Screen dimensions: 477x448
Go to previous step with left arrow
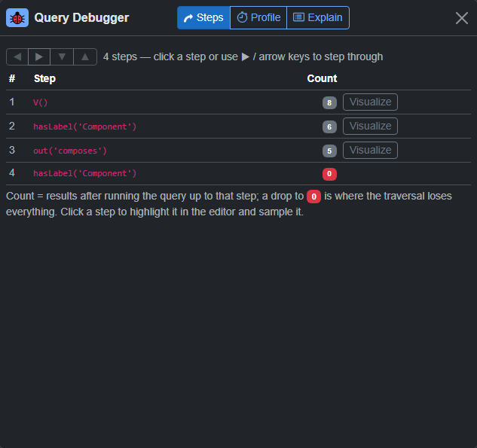[x=17, y=56]
